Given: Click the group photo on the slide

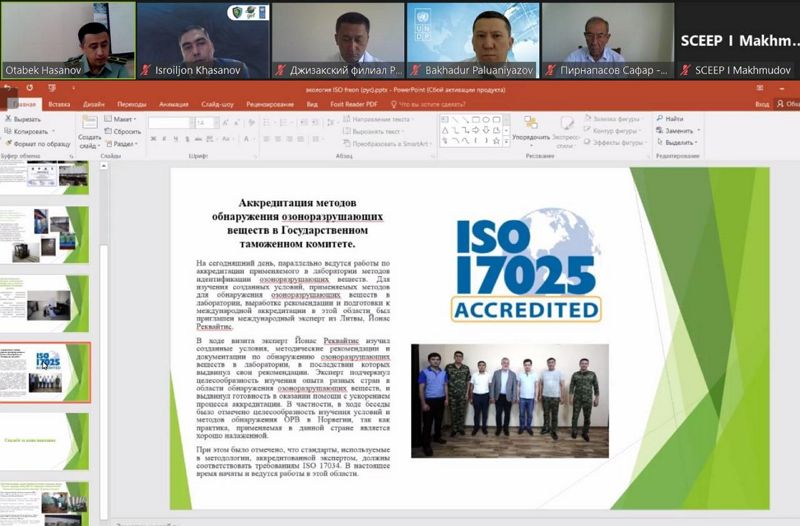Looking at the screenshot, I should (510, 400).
